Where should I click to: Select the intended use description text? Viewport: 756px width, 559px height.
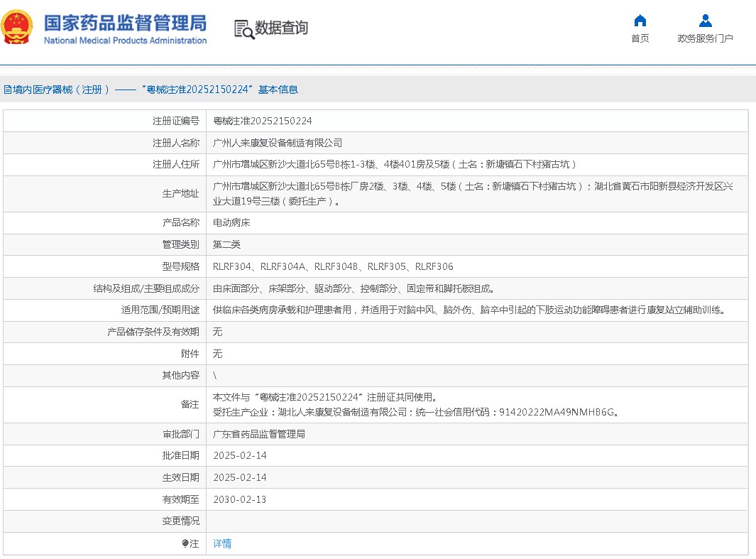471,310
